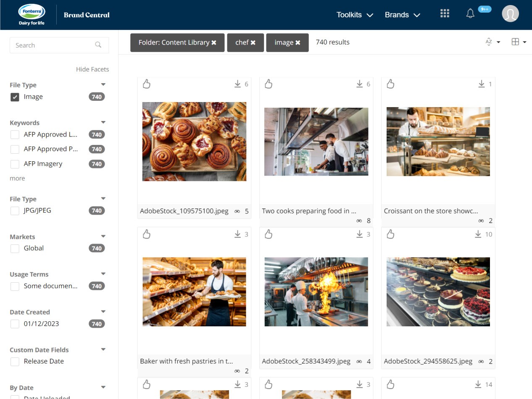Viewport: 532px width, 399px height.
Task: Tick the 01/12/2023 date created checkbox
Action: click(x=15, y=324)
